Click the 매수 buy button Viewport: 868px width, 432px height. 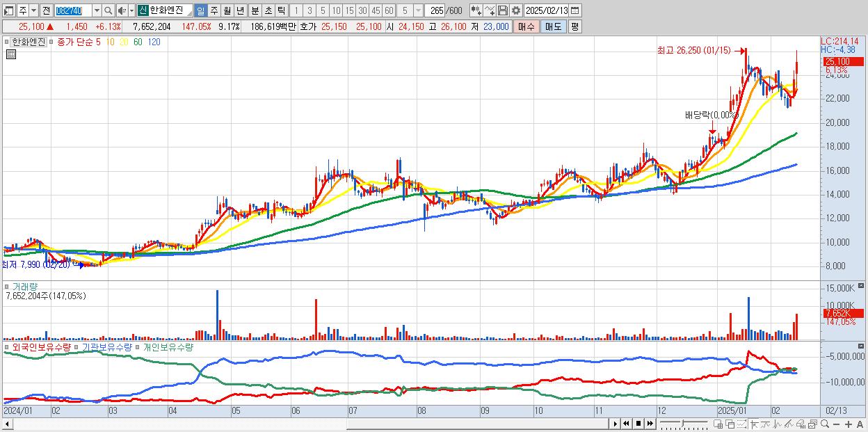click(x=527, y=26)
